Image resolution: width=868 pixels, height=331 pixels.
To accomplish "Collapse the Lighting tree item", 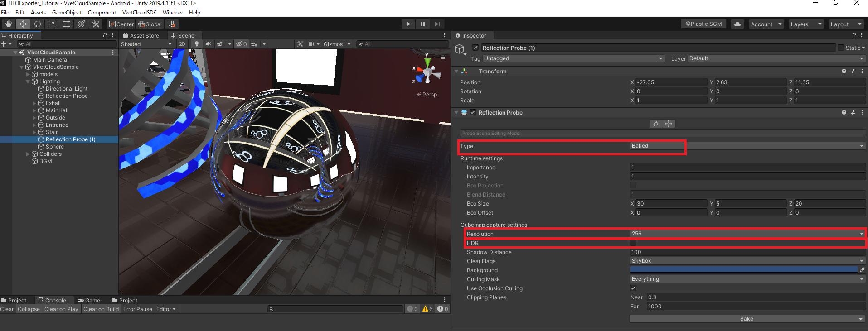I will point(28,82).
